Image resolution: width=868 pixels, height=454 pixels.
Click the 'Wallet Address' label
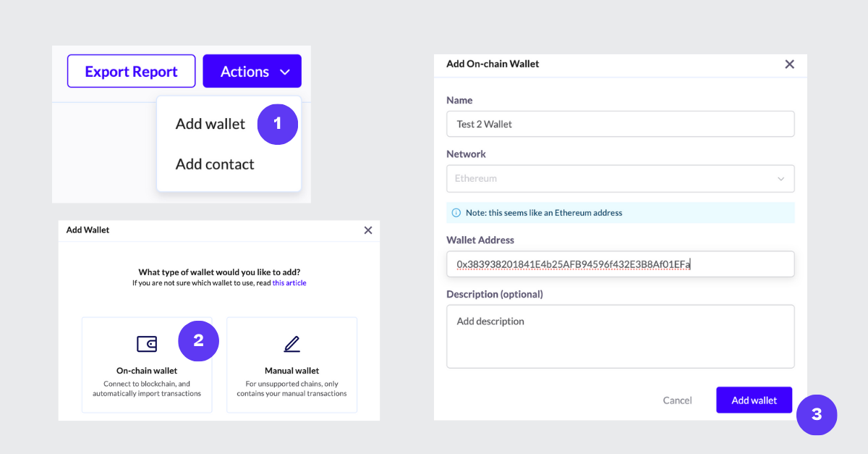coord(480,240)
